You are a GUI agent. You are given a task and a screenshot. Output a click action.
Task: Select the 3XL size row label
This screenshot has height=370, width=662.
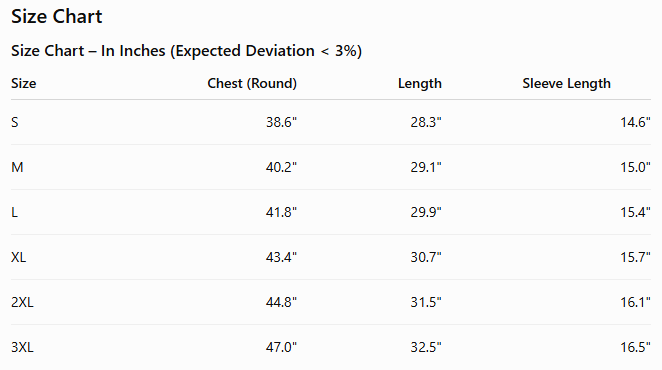tap(22, 347)
